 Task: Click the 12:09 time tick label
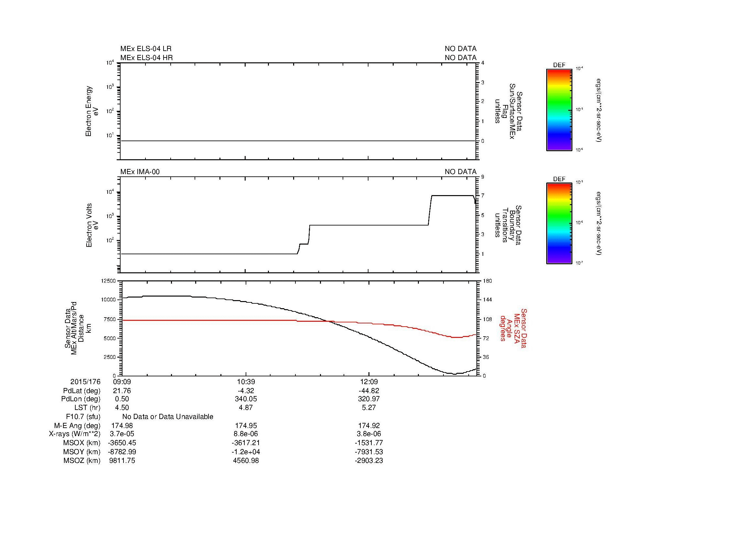click(x=369, y=382)
